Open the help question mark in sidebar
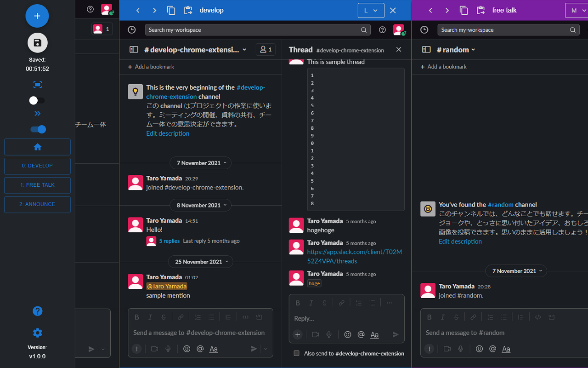The image size is (588, 368). coord(38,311)
